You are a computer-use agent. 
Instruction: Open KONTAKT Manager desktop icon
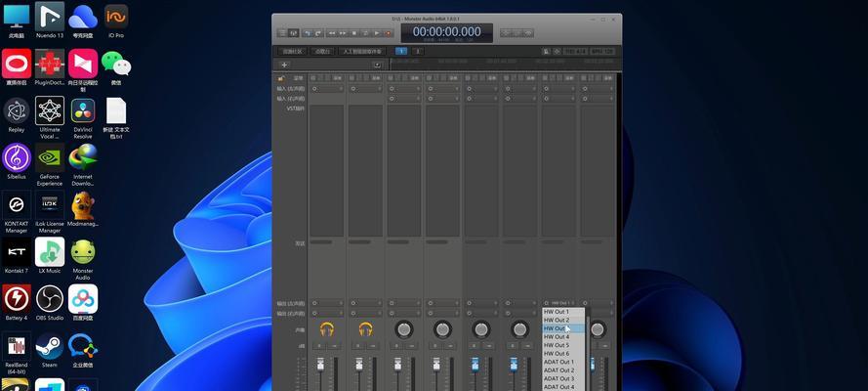pos(17,211)
